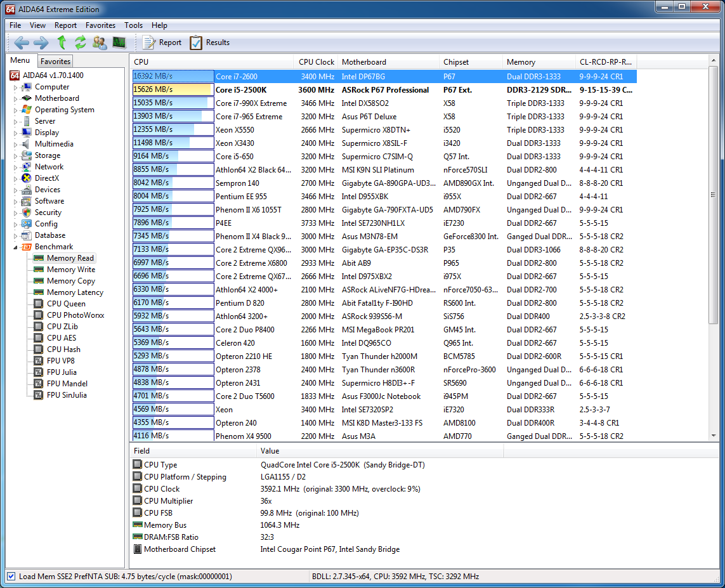Click the Report toolbar button
Screen dimensions: 725x588
point(162,42)
